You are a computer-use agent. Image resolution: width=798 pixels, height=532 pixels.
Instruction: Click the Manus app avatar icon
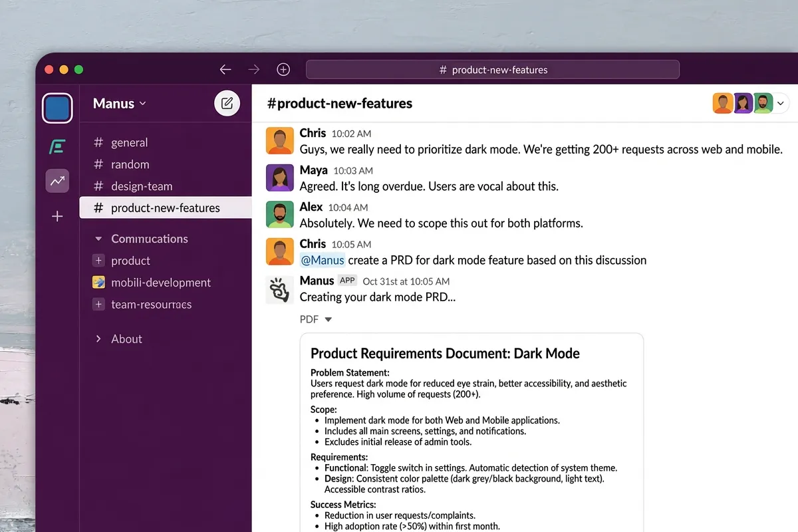(279, 289)
